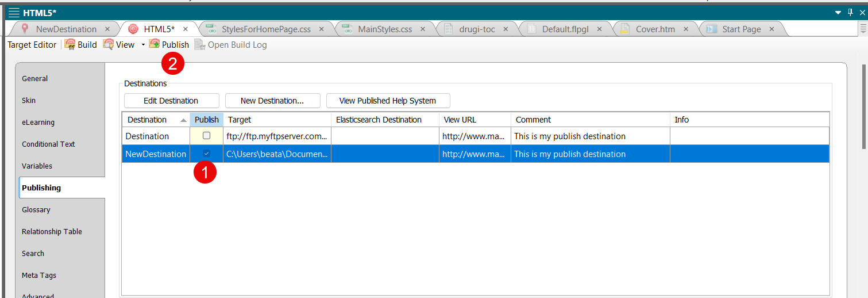Viewport: 868px width, 298px height.
Task: Switch to the NewDestination tab
Action: (66, 29)
